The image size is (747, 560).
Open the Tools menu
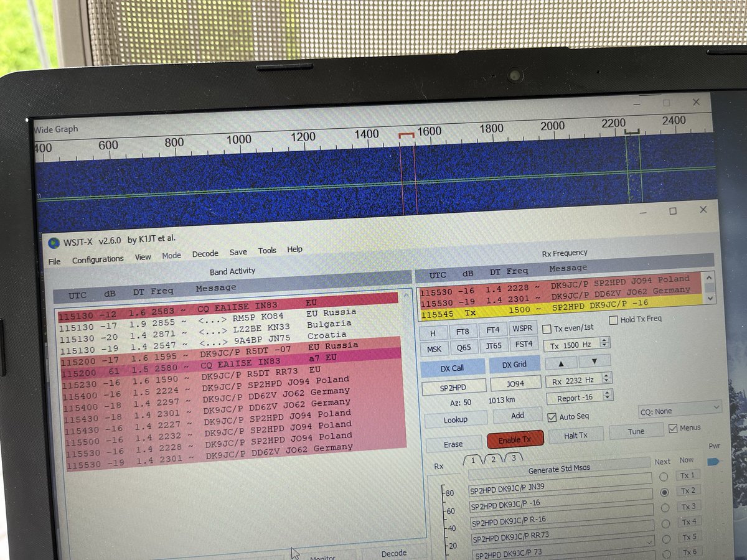pyautogui.click(x=267, y=251)
